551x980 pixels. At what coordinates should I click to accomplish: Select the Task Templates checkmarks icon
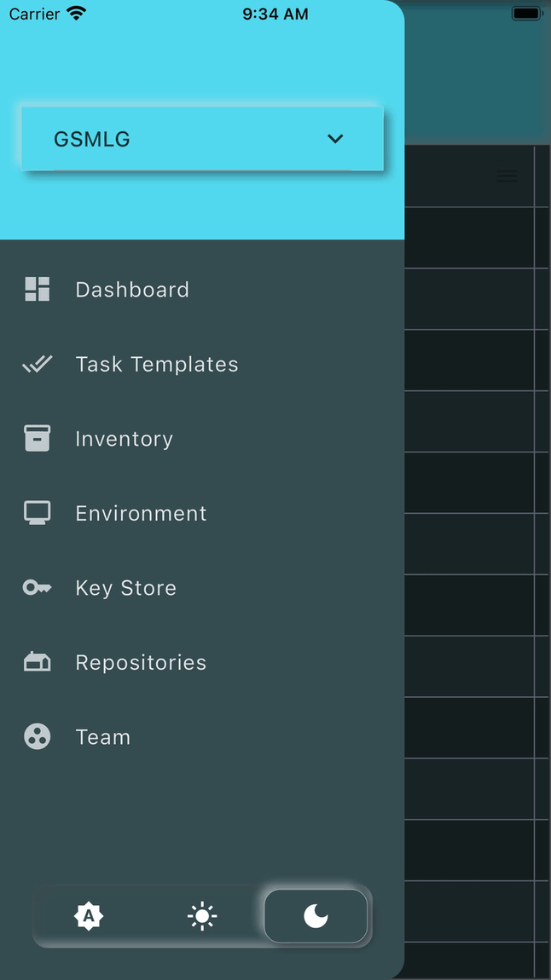click(37, 364)
